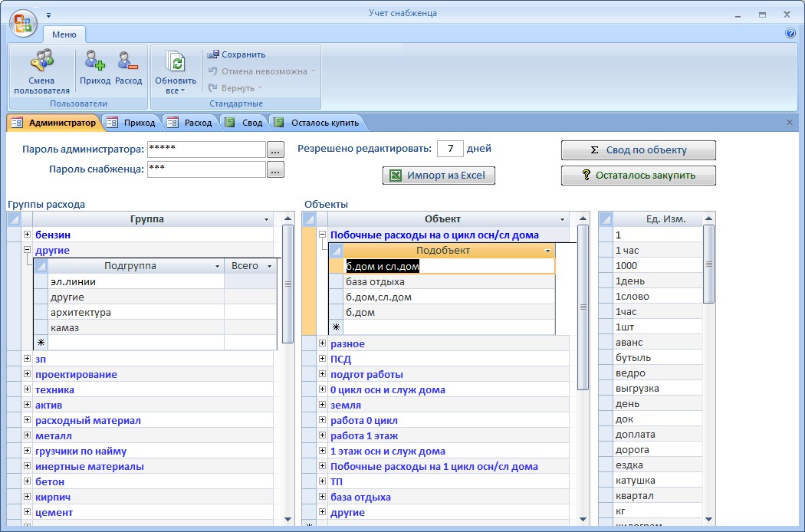Image resolution: width=805 pixels, height=532 pixels.
Task: Click the Пароль администратора input field
Action: pos(205,149)
